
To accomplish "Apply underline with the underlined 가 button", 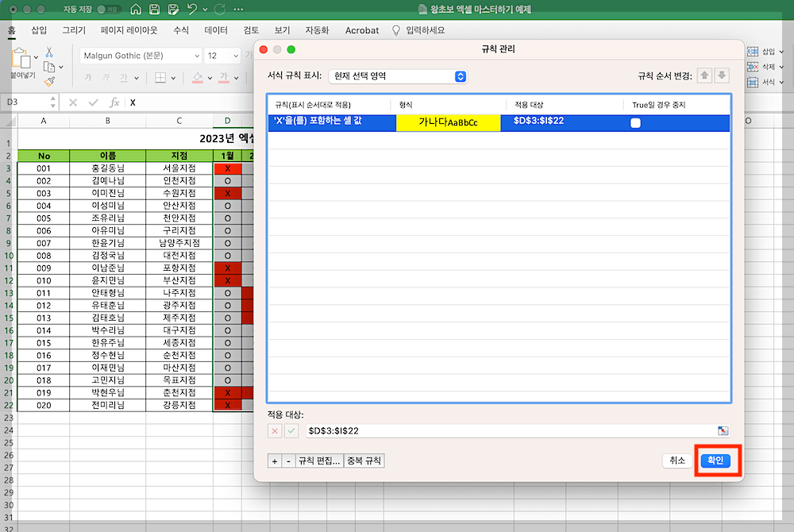I will (x=124, y=78).
